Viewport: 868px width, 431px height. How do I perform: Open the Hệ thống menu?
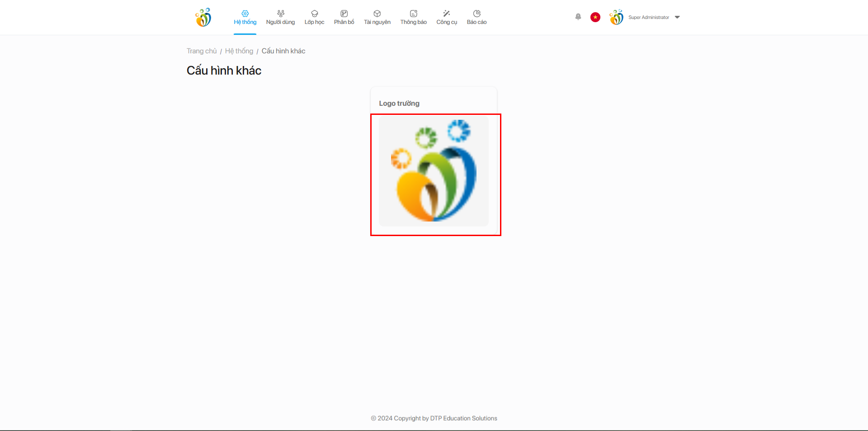click(245, 18)
